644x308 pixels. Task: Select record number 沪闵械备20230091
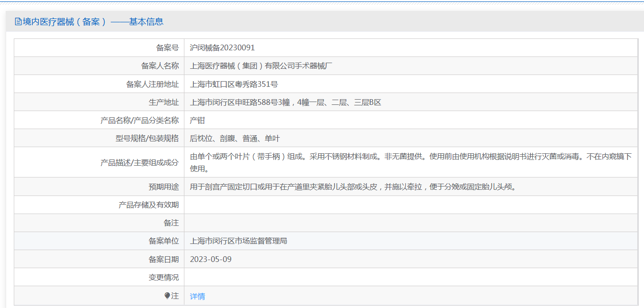coord(222,47)
